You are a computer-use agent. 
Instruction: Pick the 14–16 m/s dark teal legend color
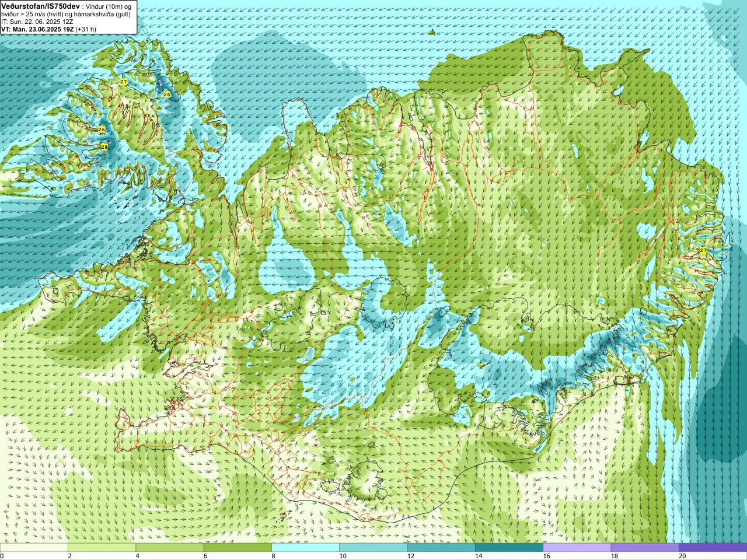click(509, 548)
